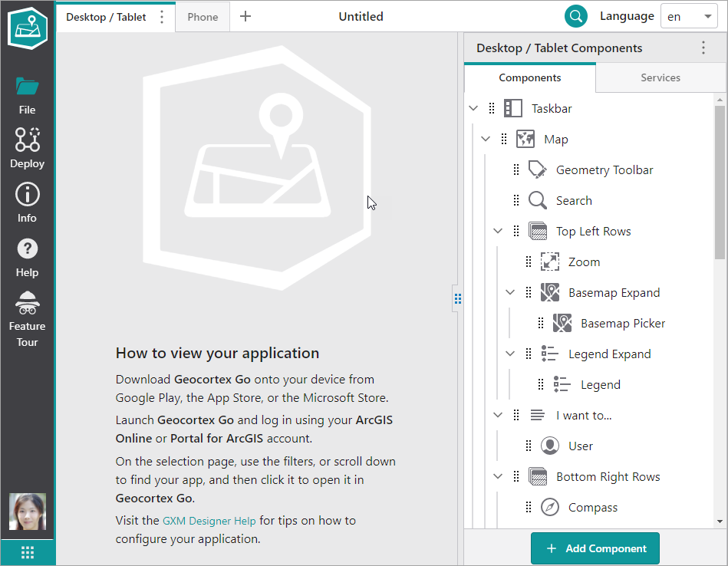This screenshot has width=728, height=566.
Task: Switch to the Phone tab
Action: (x=203, y=17)
